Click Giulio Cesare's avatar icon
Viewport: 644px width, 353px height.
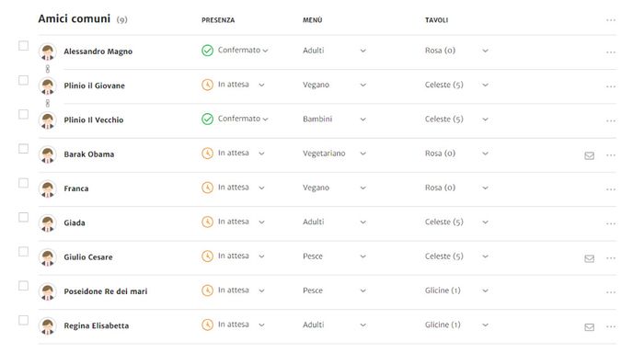pos(48,257)
